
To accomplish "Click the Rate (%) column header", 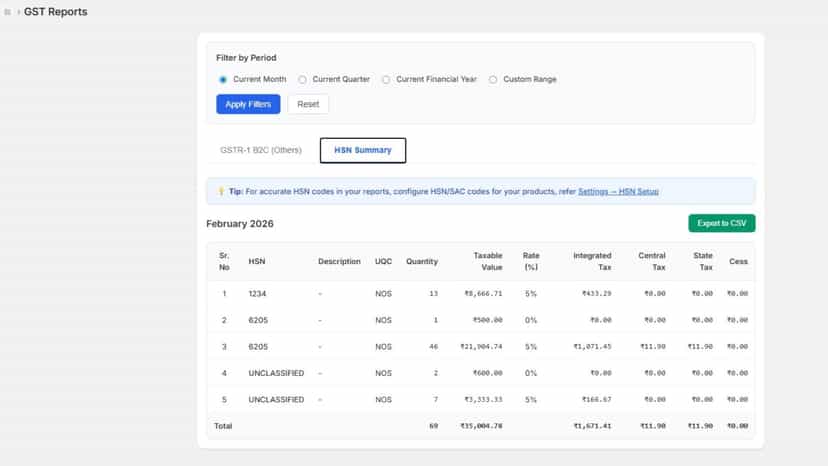I will [x=531, y=262].
